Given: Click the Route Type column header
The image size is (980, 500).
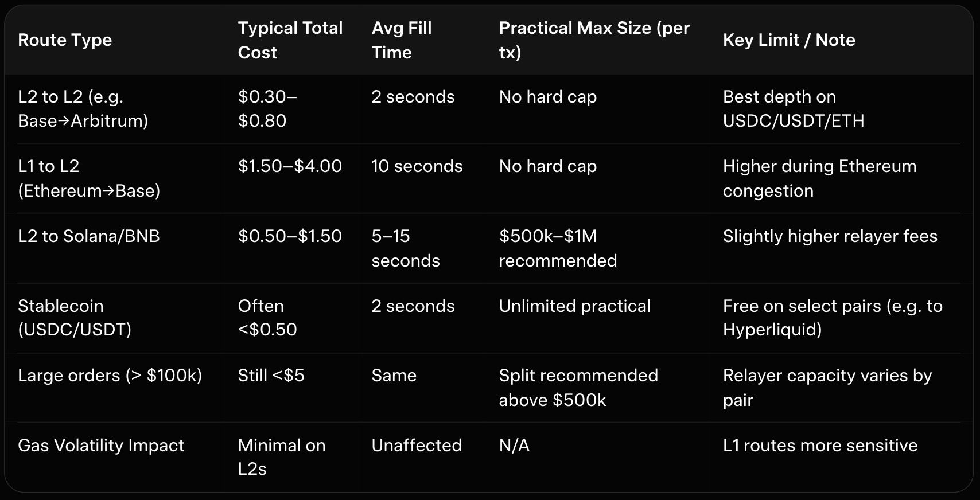Looking at the screenshot, I should click(65, 40).
